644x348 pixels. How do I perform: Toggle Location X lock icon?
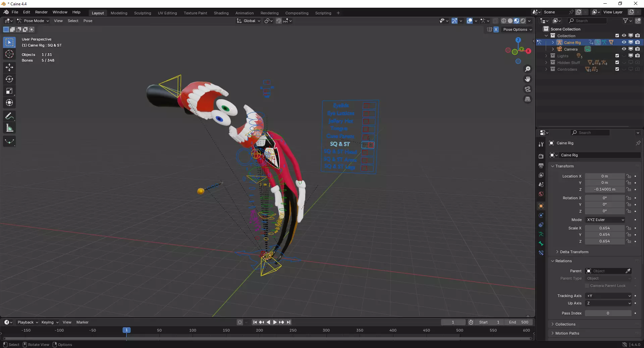[x=629, y=176]
